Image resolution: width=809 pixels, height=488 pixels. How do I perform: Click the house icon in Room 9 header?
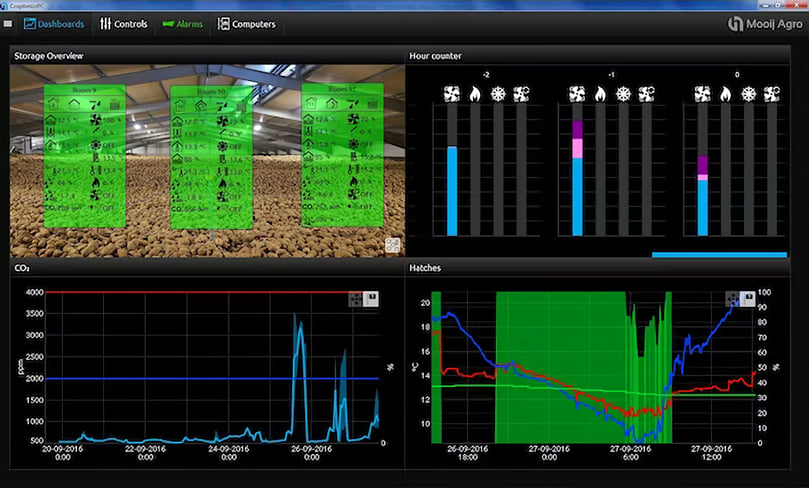[x=53, y=105]
